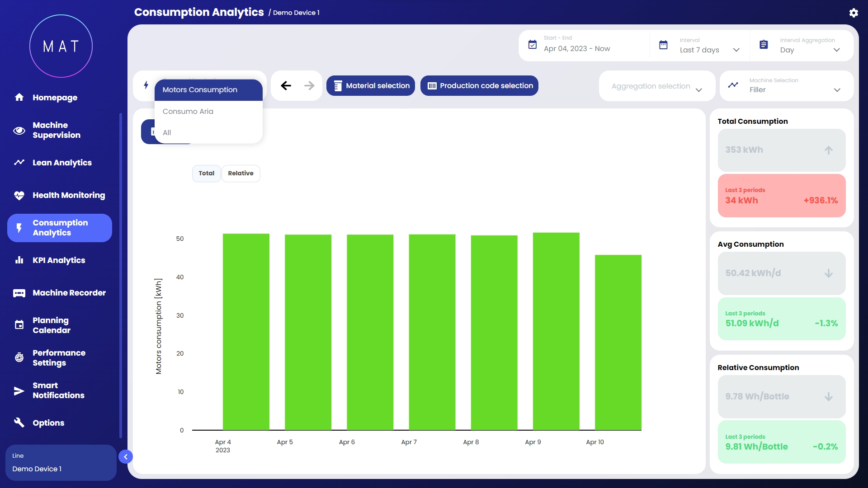Switch chart to Relative view
Screen dimensions: 868x488
[x=241, y=174]
